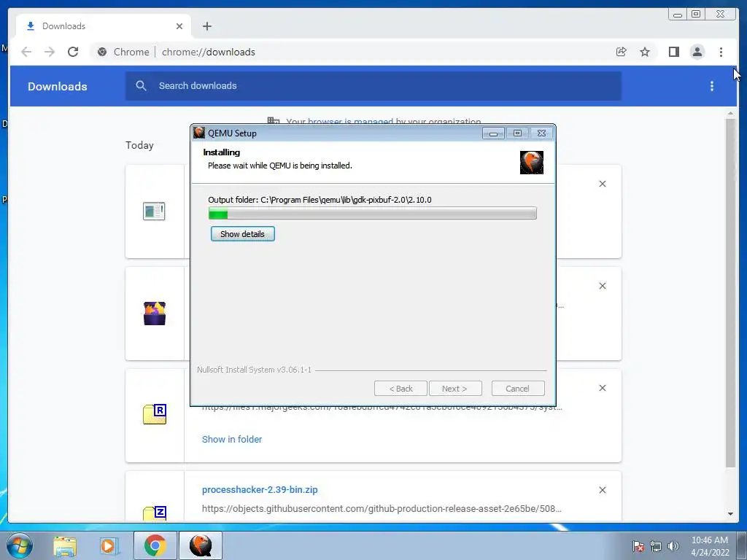Close the Downloads tab
This screenshot has height=560, width=747.
click(179, 26)
